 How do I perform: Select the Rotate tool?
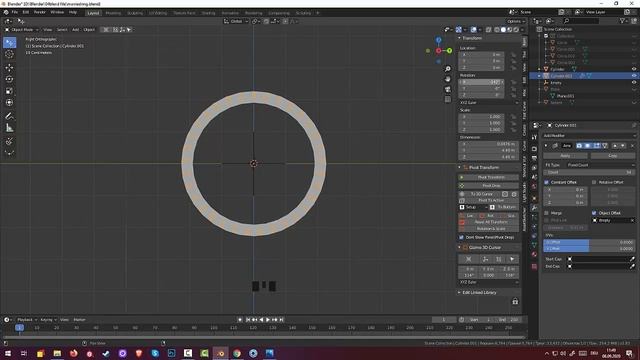[9, 79]
